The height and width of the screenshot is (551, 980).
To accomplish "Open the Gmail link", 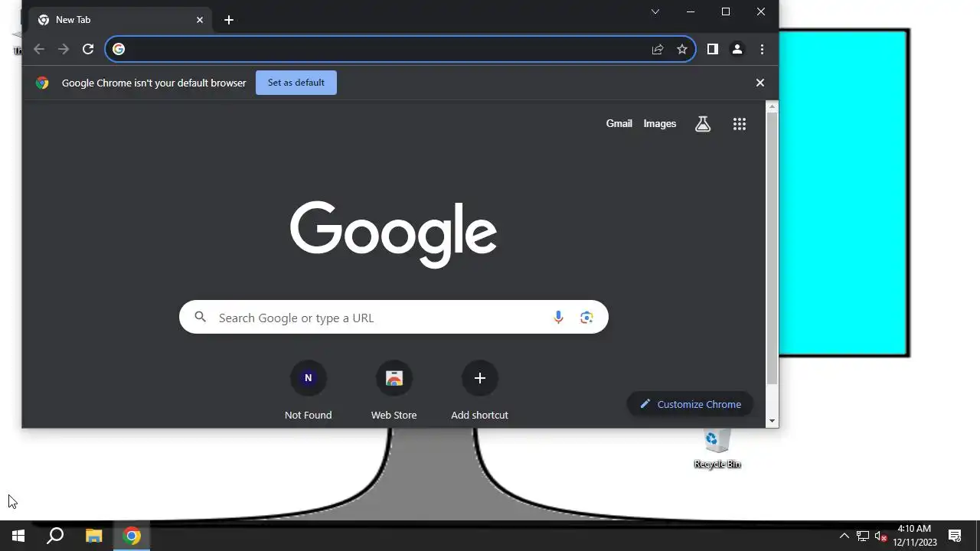I will point(619,123).
